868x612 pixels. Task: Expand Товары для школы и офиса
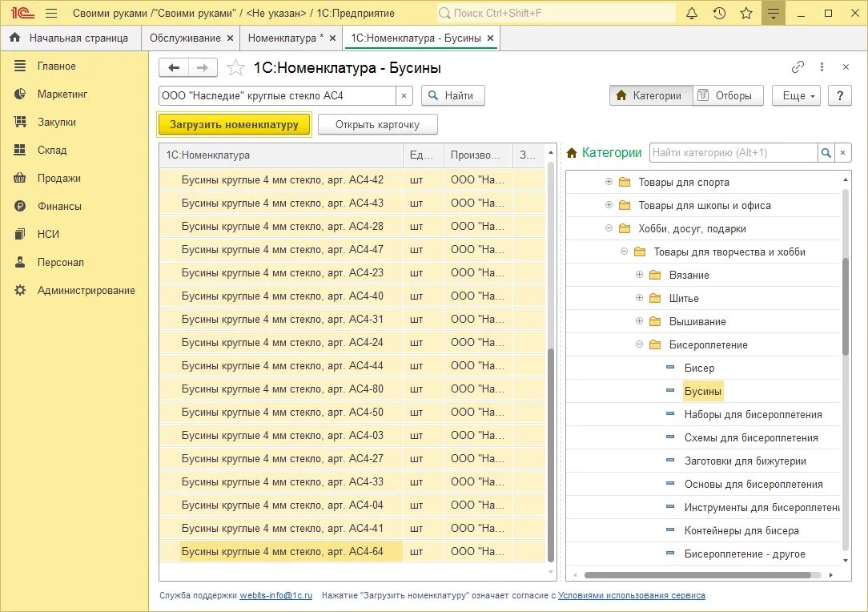point(609,205)
